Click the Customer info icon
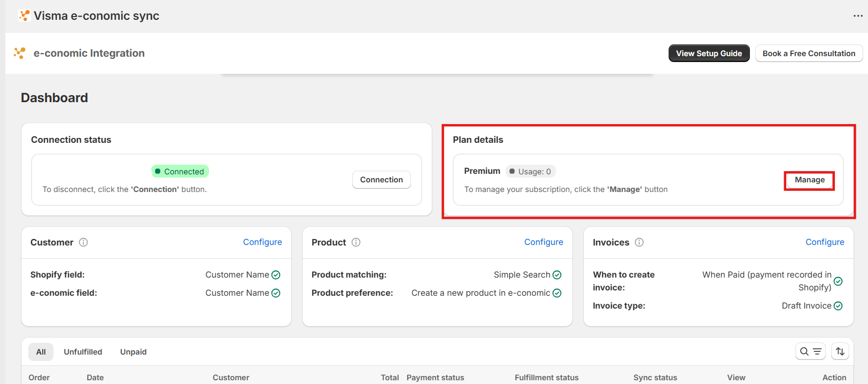This screenshot has width=868, height=384. coord(83,242)
